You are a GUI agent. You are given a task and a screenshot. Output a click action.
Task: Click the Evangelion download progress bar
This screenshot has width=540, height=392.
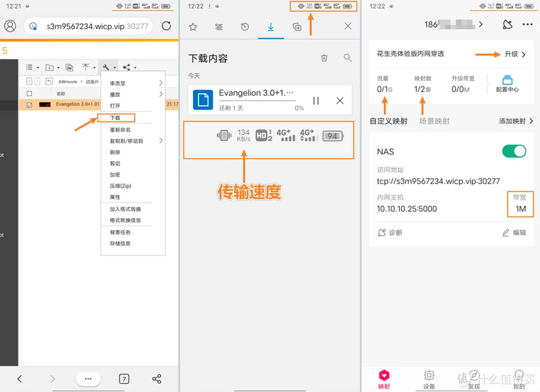tap(257, 101)
